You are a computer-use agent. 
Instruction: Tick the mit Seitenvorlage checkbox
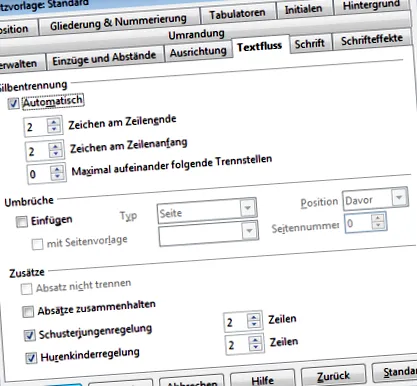click(x=37, y=244)
